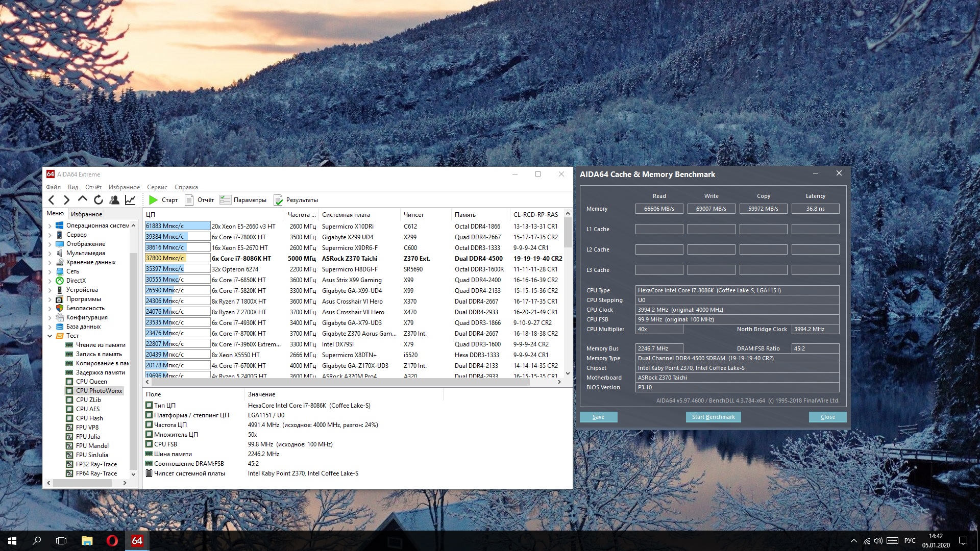Expand the Безопасность tree node
The height and width of the screenshot is (551, 980).
(50, 308)
